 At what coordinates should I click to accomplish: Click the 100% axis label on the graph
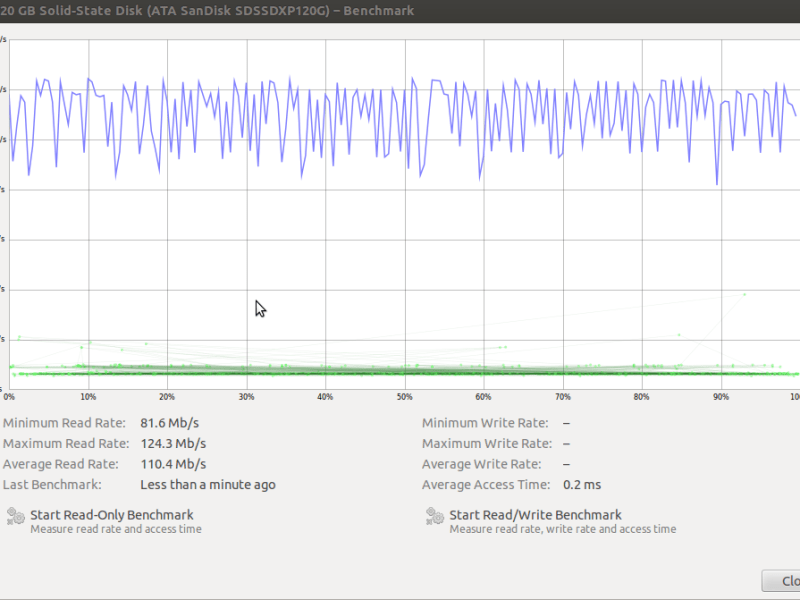coord(795,396)
